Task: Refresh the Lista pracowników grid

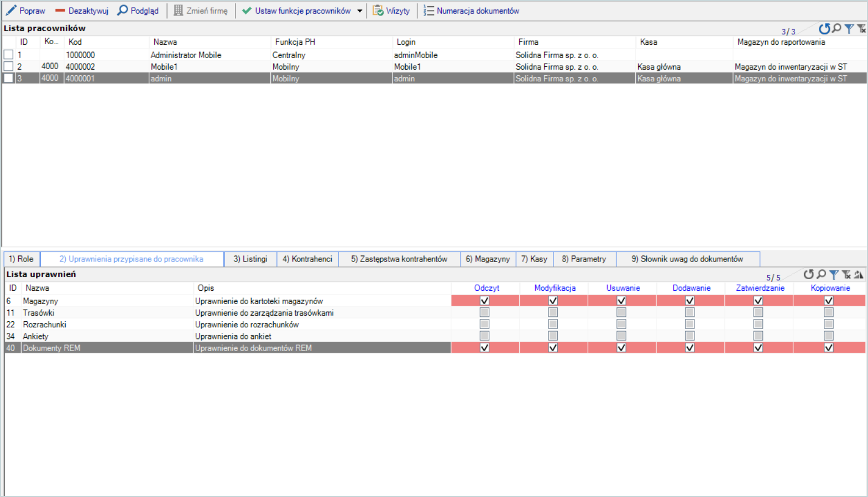Action: (x=824, y=29)
